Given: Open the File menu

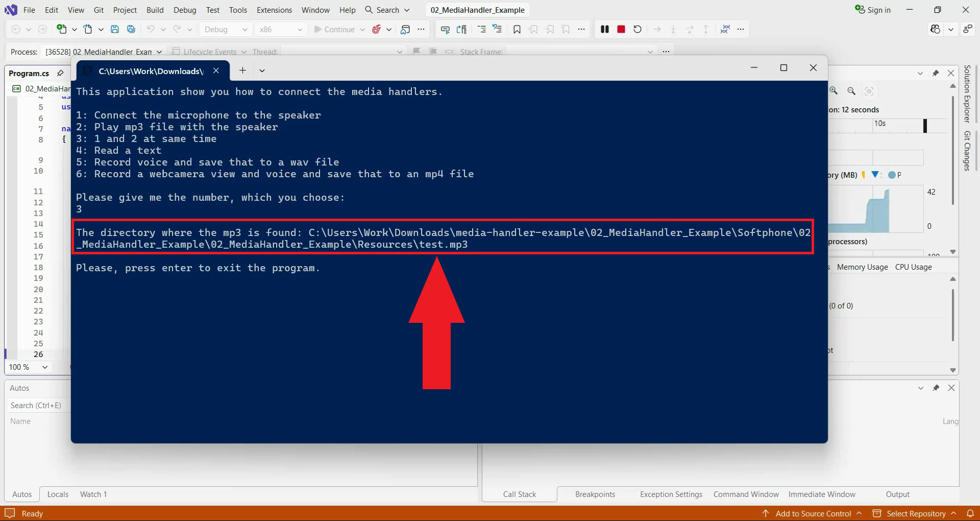Looking at the screenshot, I should 29,10.
